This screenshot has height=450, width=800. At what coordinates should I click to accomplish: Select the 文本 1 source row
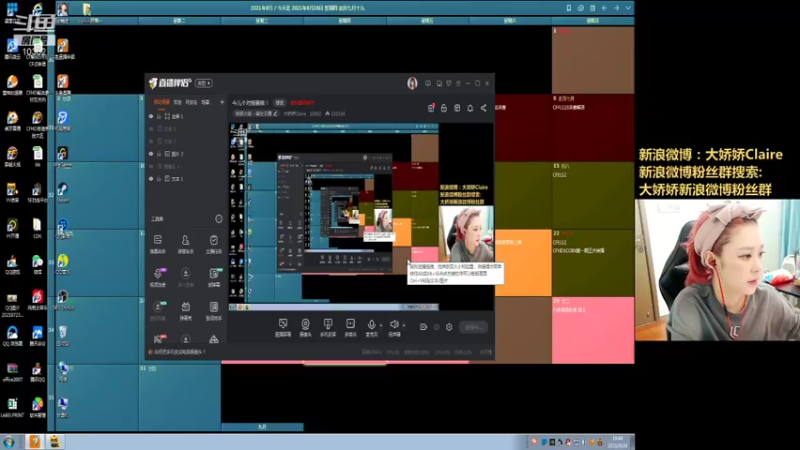tap(187, 179)
